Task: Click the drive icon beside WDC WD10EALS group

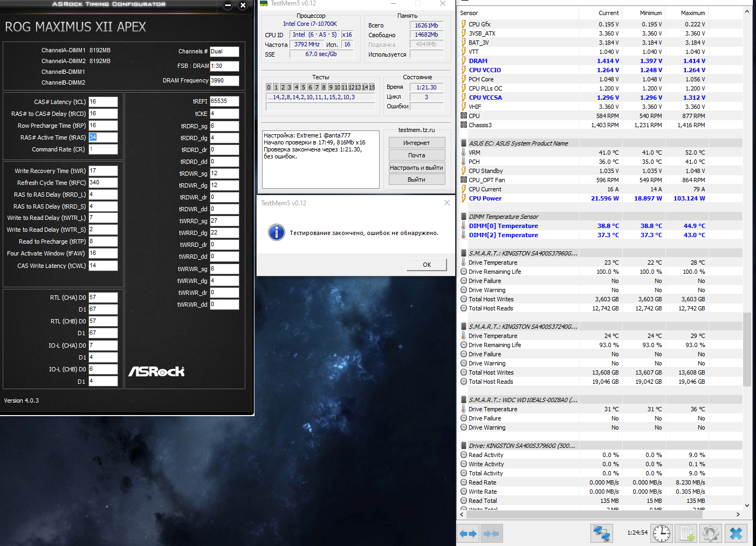Action: [464, 400]
